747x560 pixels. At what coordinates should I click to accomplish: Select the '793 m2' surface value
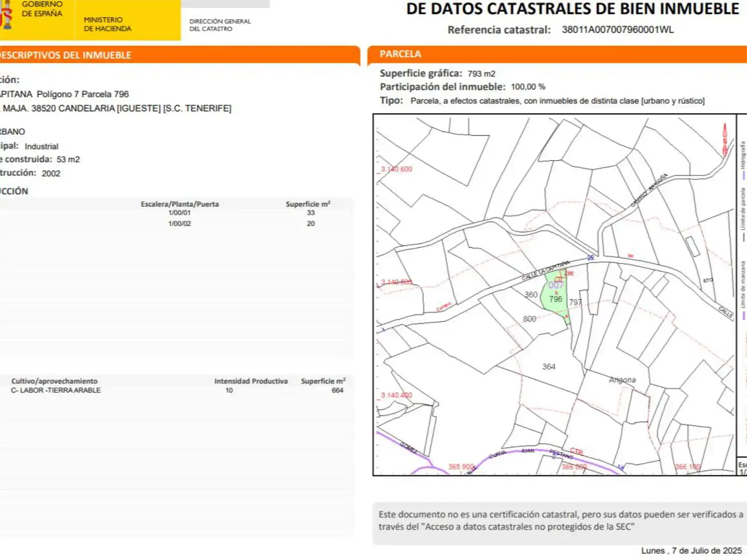[x=481, y=74]
